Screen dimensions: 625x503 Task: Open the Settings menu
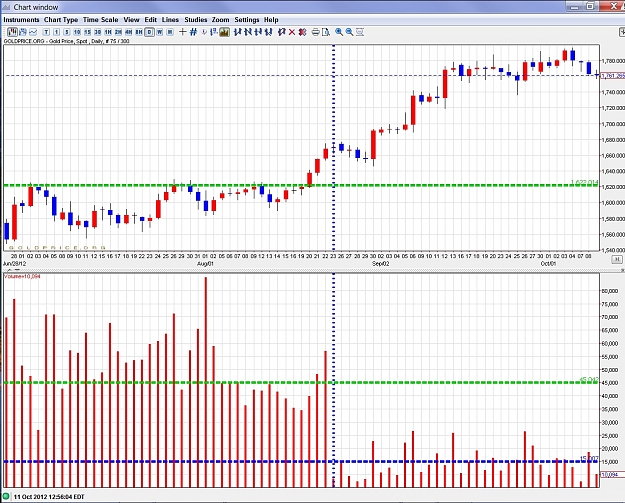pos(247,20)
